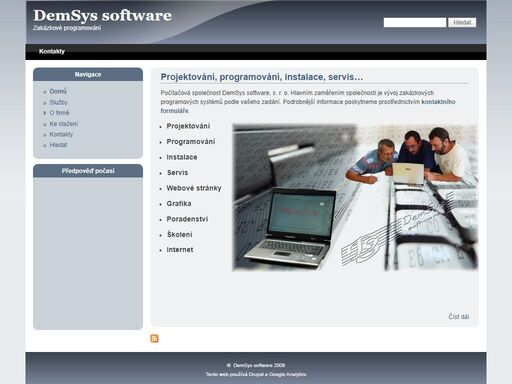Click the Hledat search button
Image resolution: width=512 pixels, height=384 pixels.
click(x=462, y=22)
